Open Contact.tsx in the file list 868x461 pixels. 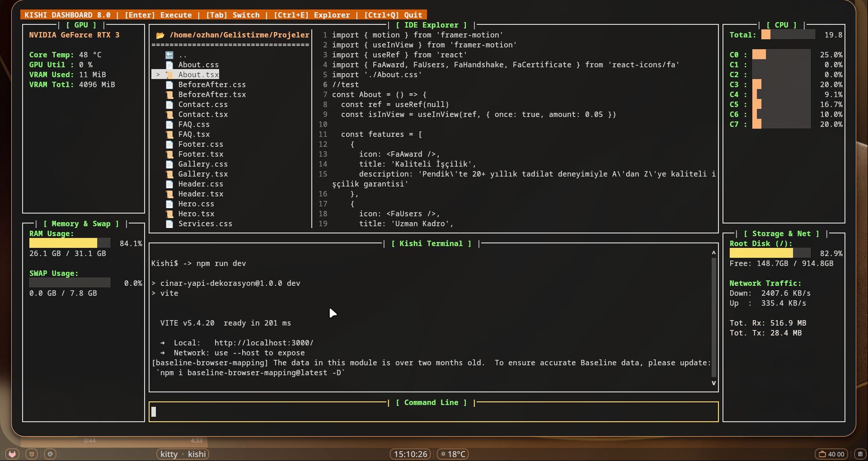click(x=203, y=115)
